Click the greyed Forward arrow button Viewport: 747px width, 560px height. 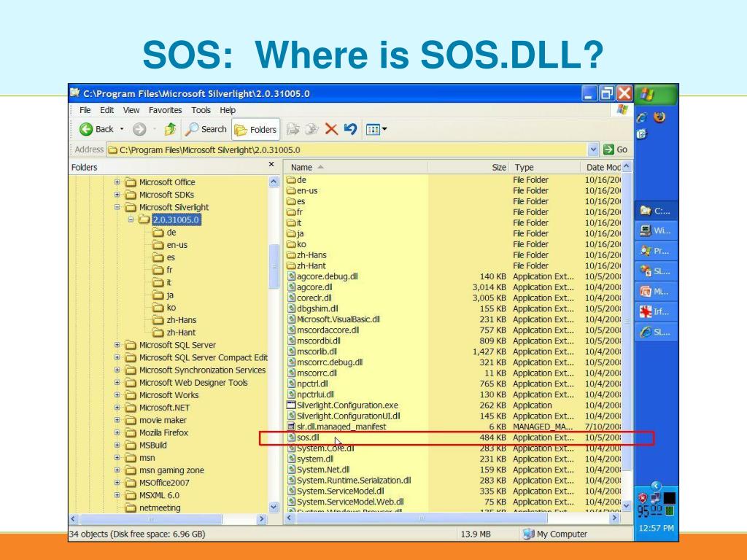coord(139,129)
